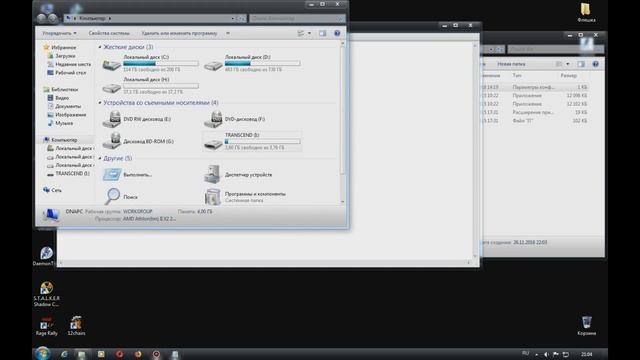
Task: Open the Корзина recycle bin on desktop
Action: tap(587, 325)
